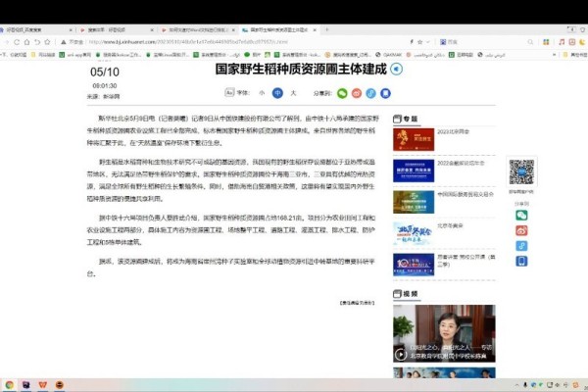
Task: Click the floating Weibo share icon at right
Action: (x=521, y=230)
